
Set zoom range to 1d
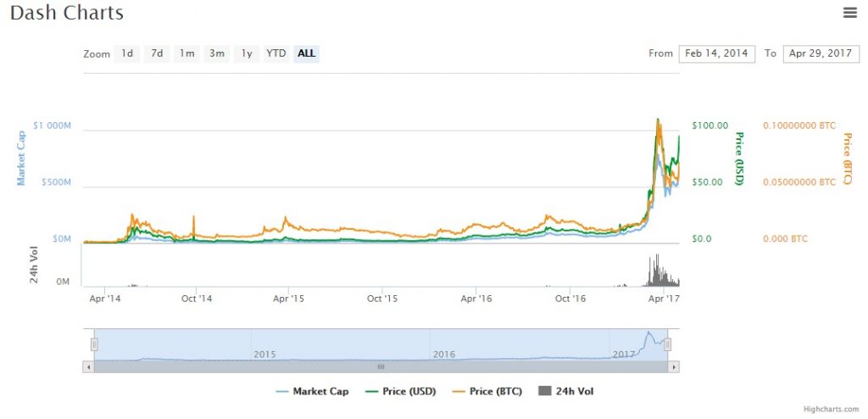click(x=127, y=53)
